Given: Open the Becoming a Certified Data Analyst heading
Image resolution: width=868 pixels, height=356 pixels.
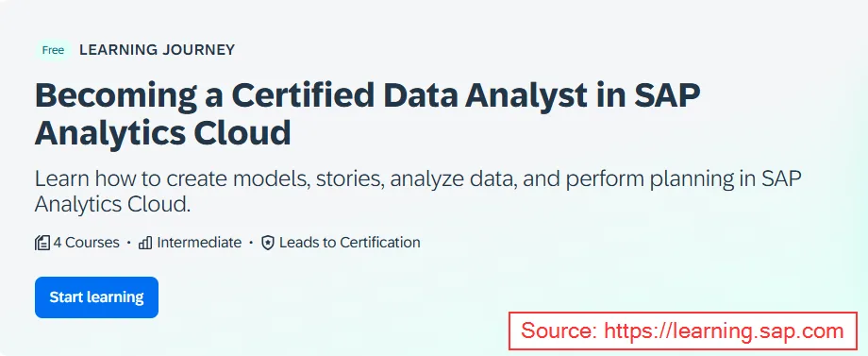Looking at the screenshot, I should pos(368,95).
